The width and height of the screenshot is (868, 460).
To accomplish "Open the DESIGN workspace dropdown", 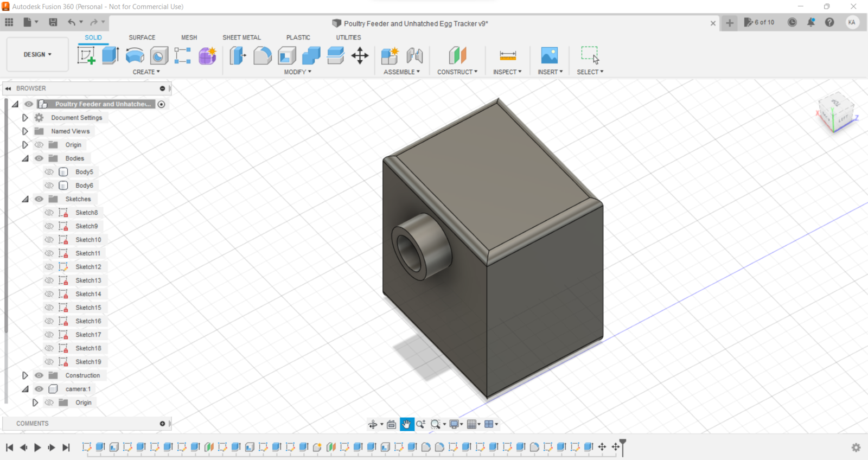I will tap(37, 55).
